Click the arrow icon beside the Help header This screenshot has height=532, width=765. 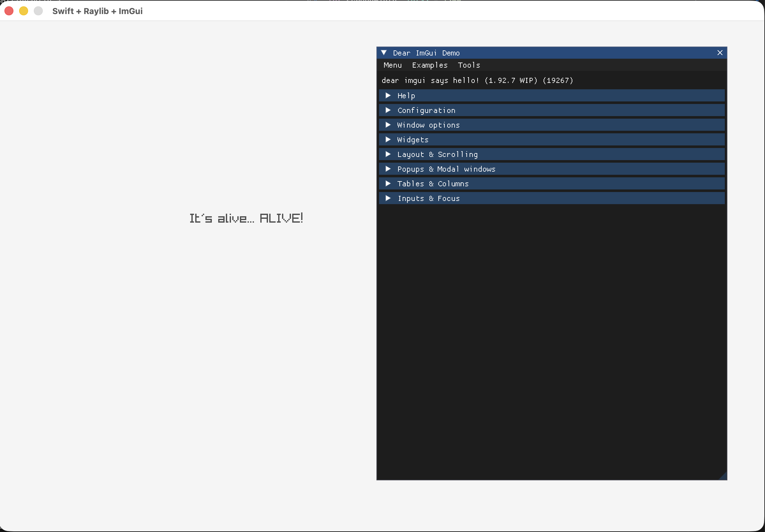(388, 96)
